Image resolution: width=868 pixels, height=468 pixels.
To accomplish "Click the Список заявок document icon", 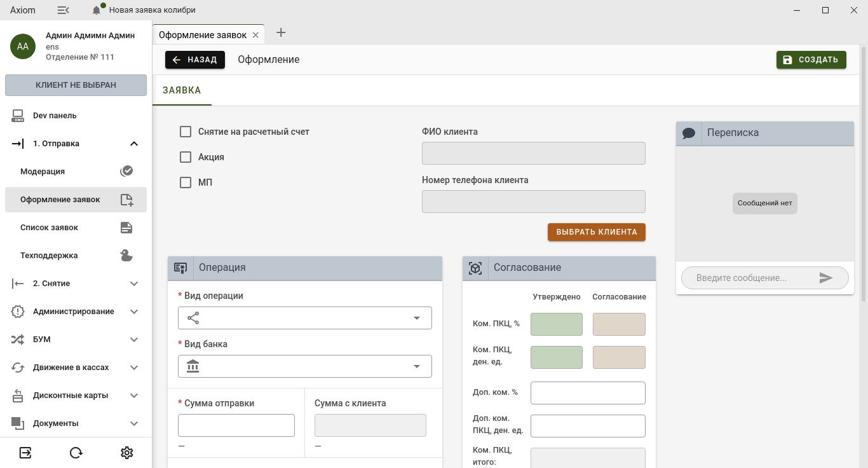I will point(126,228).
